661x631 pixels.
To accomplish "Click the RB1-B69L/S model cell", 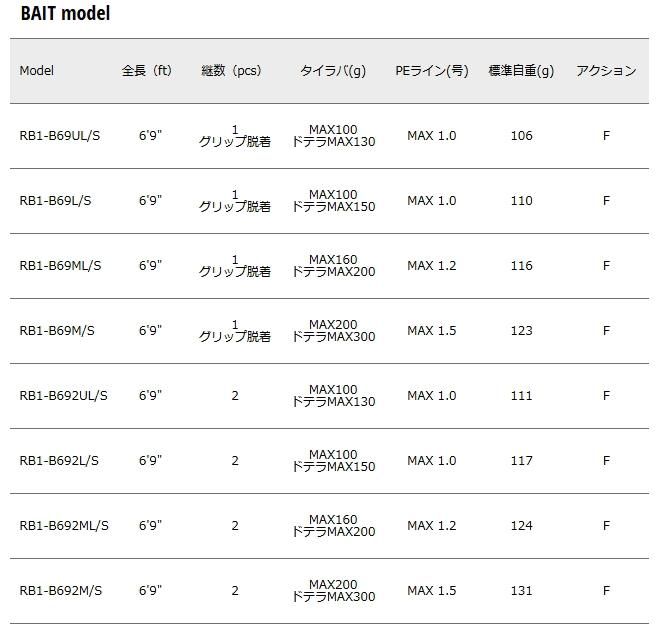I will pos(55,201).
